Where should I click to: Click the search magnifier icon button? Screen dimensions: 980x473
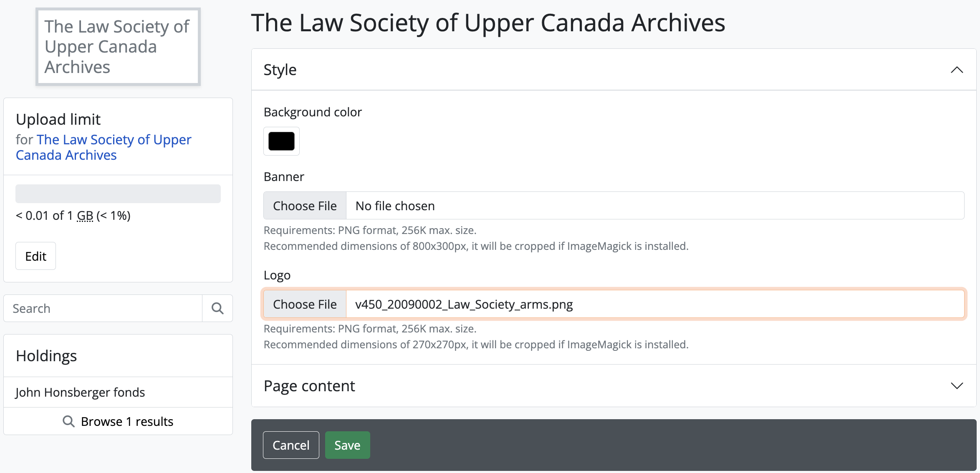pyautogui.click(x=217, y=308)
